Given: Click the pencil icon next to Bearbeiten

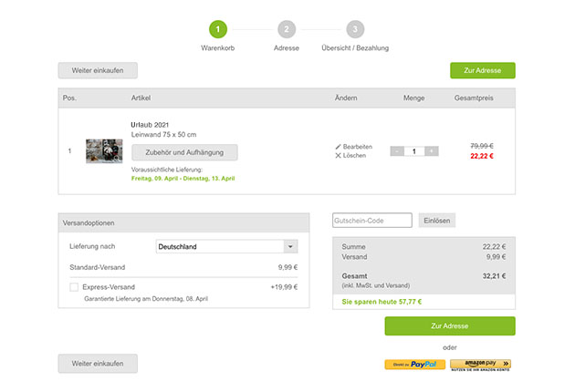Looking at the screenshot, I should (x=339, y=146).
